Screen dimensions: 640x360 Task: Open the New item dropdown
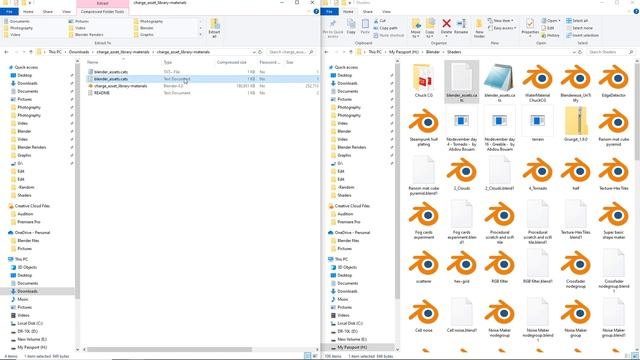click(x=501, y=20)
